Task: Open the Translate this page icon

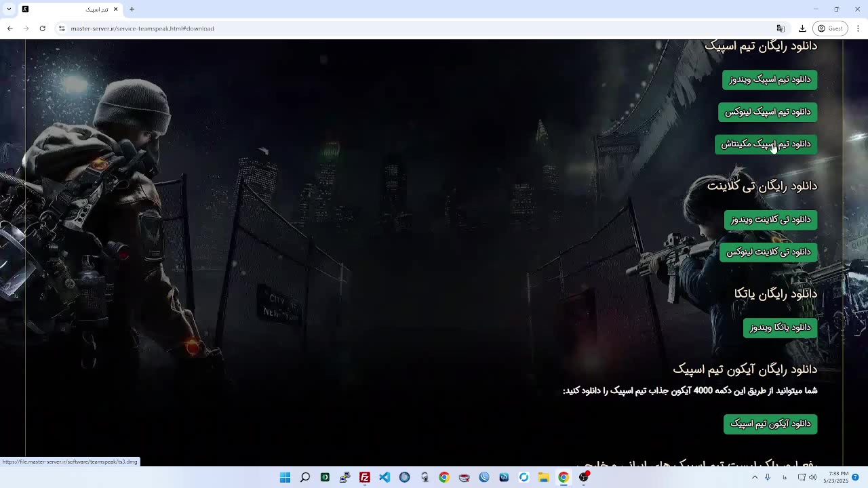Action: pyautogui.click(x=781, y=28)
